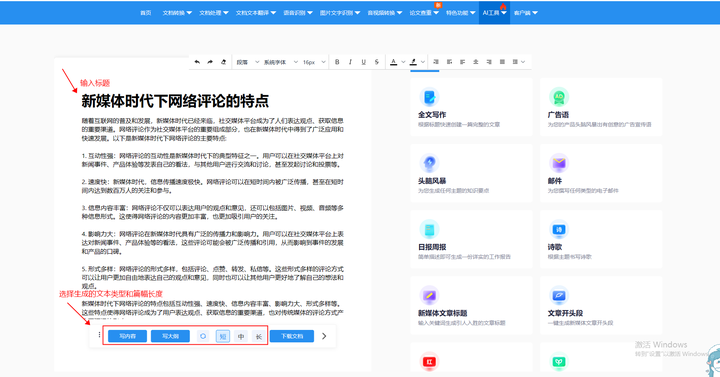Apply the current font text color
720x377 pixels.
click(x=394, y=62)
